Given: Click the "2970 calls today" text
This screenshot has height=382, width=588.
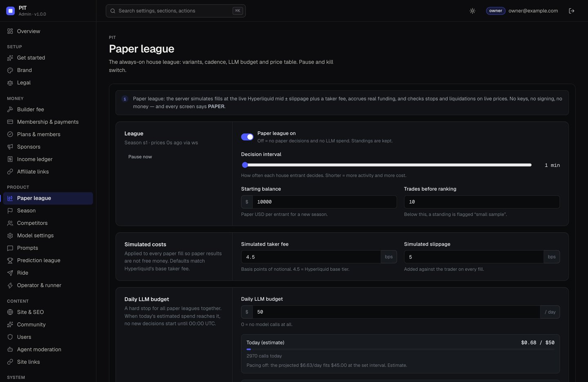Looking at the screenshot, I should (264, 356).
